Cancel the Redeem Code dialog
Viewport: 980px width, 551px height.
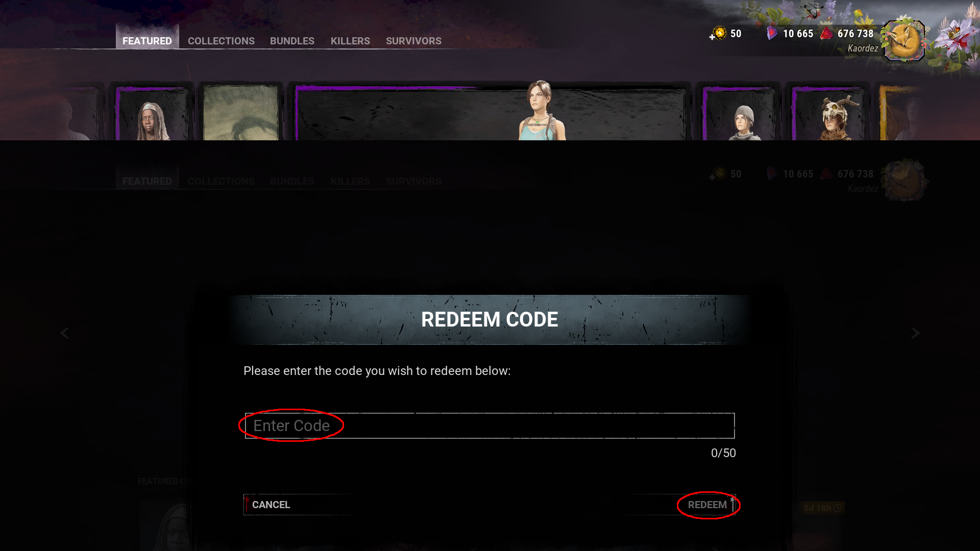[x=271, y=505]
